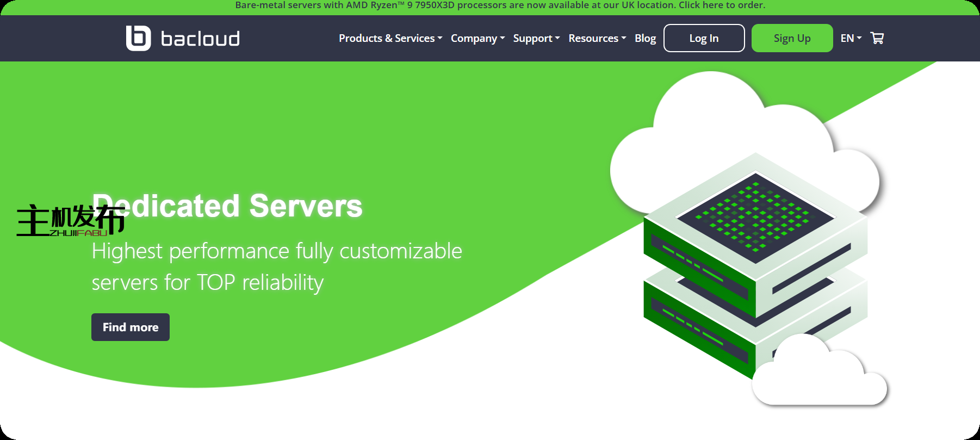Open the Resources dropdown
This screenshot has width=980, height=440.
(597, 38)
